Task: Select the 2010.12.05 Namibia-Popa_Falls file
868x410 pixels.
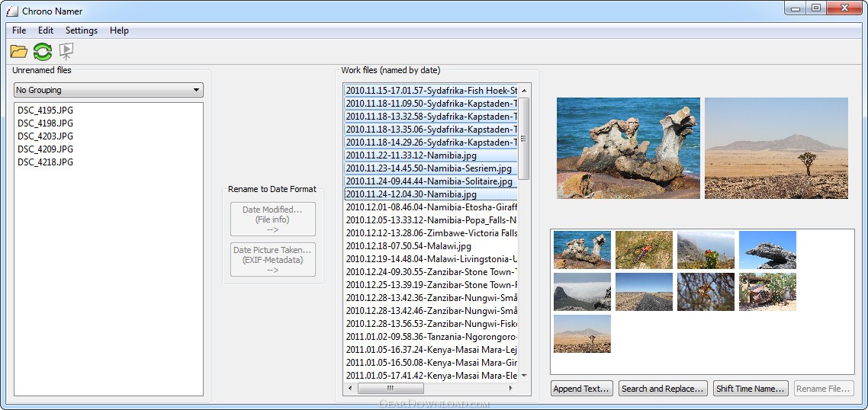Action: click(431, 220)
